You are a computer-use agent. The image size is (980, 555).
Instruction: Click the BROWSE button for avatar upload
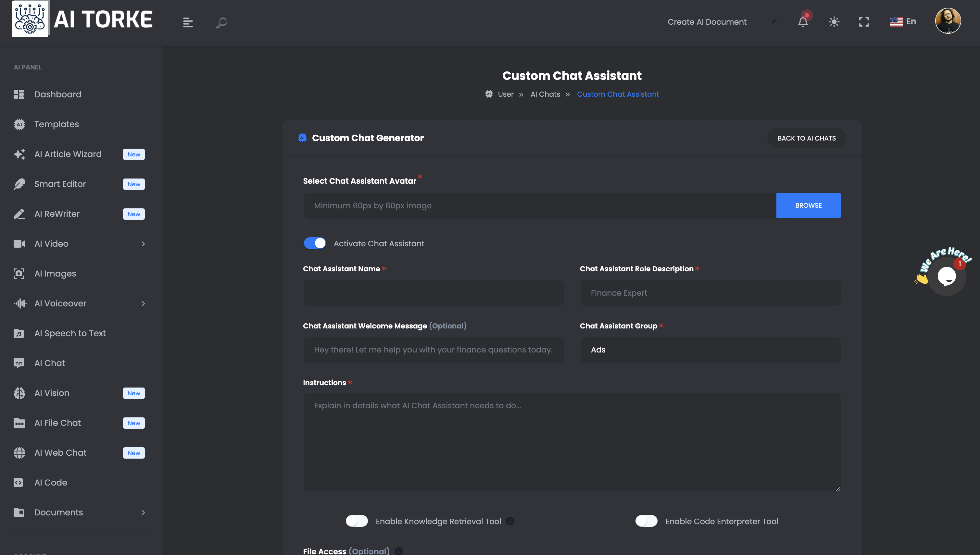point(809,205)
